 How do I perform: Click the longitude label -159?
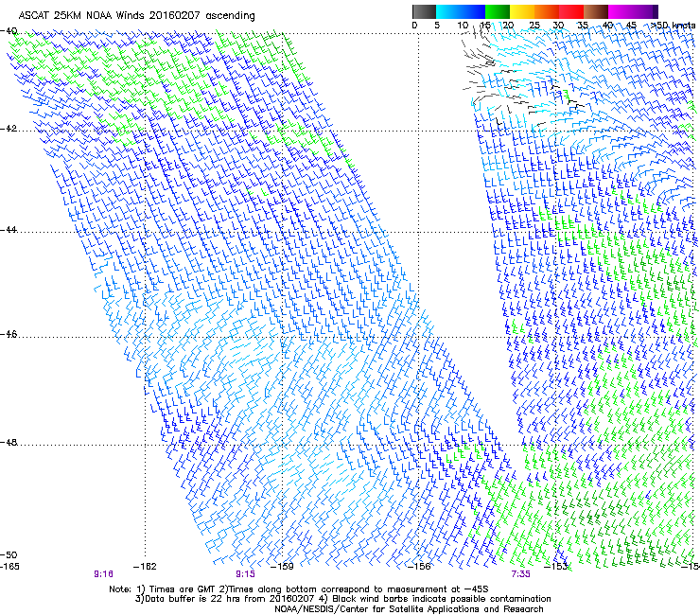pyautogui.click(x=282, y=567)
